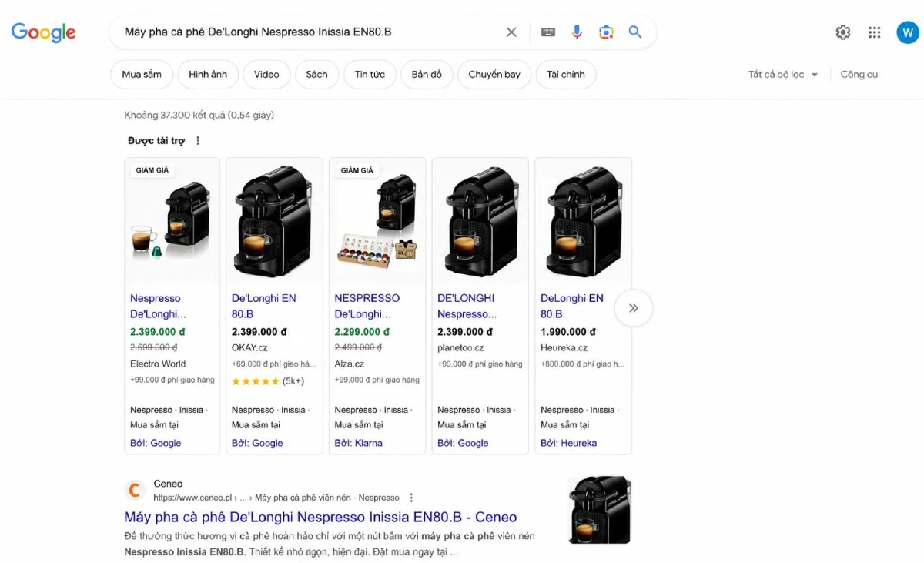Click GIẢM GIÁ badge on Alza.cz card
The image size is (924, 563).
pyautogui.click(x=357, y=170)
